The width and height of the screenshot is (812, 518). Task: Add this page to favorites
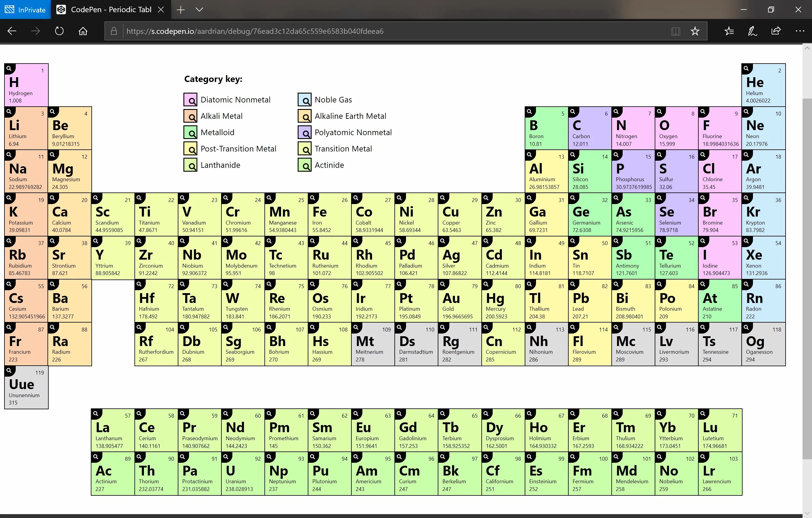pos(695,31)
